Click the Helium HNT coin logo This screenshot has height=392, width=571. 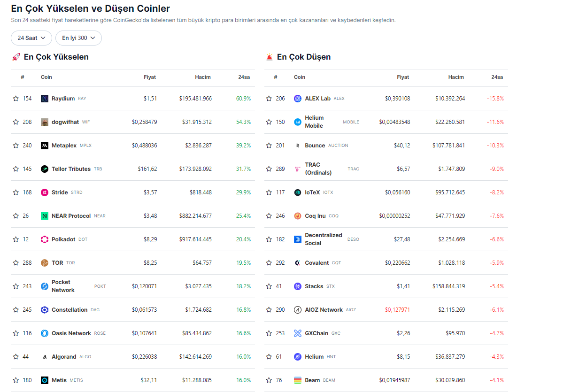coord(298,357)
